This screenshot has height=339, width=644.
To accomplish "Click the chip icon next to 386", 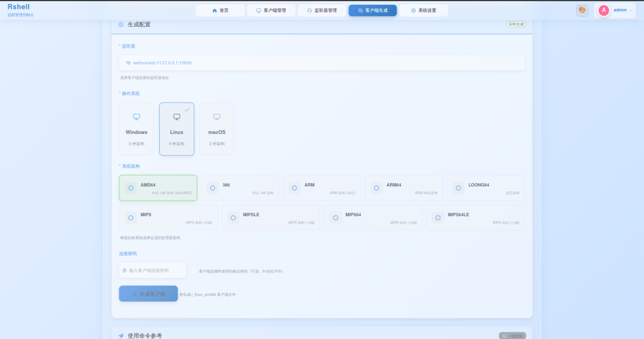I will click(x=212, y=188).
